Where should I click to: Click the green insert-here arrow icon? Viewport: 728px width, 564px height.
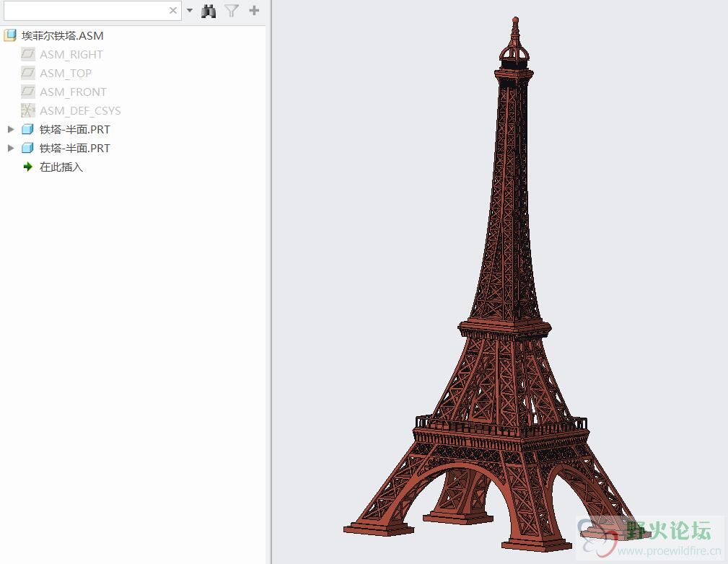[28, 167]
